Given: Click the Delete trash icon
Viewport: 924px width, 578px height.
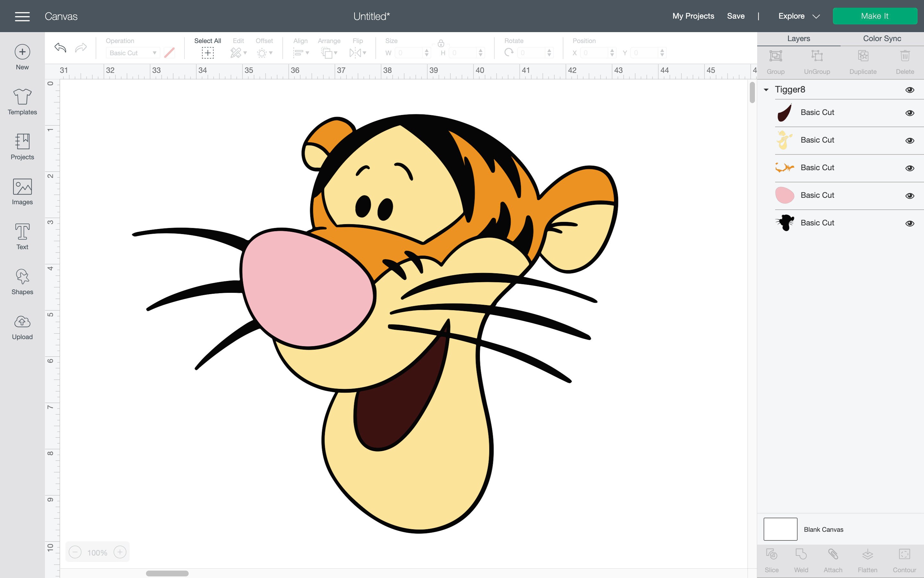Looking at the screenshot, I should click(x=905, y=56).
